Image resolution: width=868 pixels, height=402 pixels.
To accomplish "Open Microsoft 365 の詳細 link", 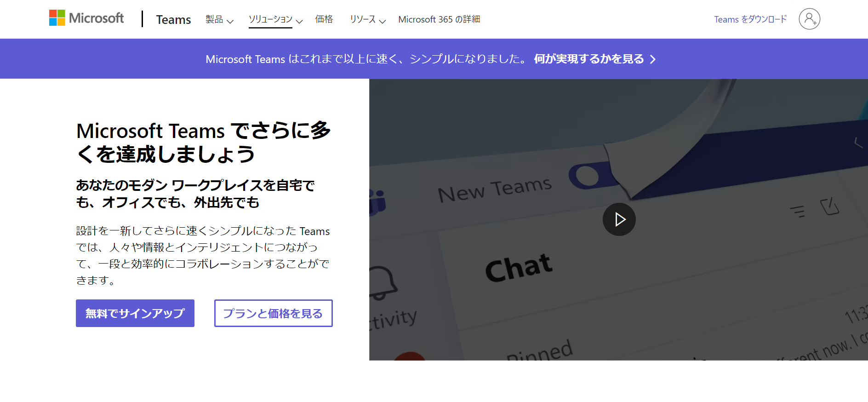I will point(439,19).
